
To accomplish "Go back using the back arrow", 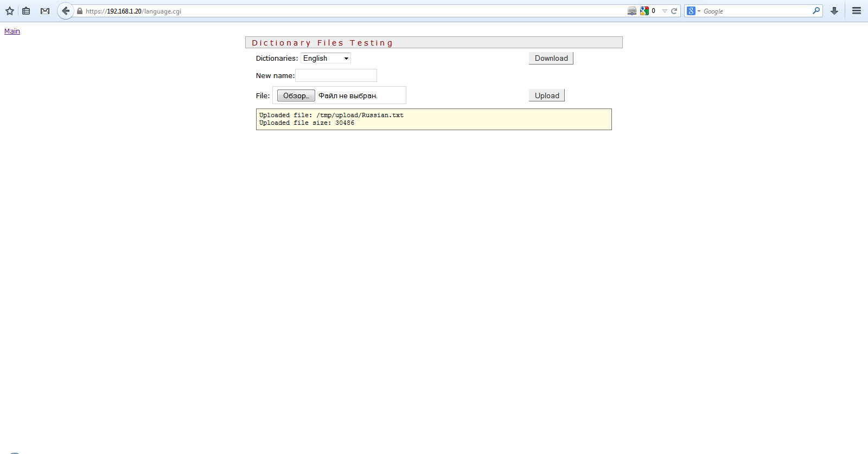I will point(66,11).
